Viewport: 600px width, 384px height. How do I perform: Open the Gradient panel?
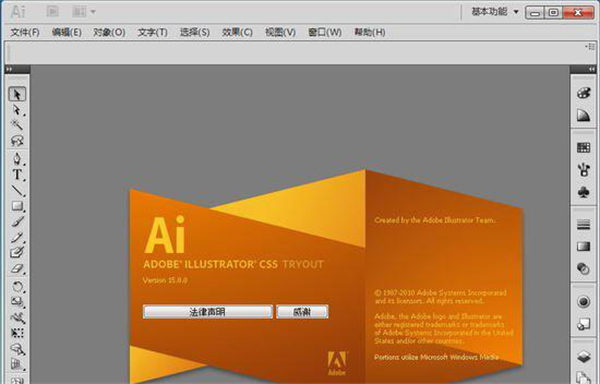pyautogui.click(x=583, y=246)
